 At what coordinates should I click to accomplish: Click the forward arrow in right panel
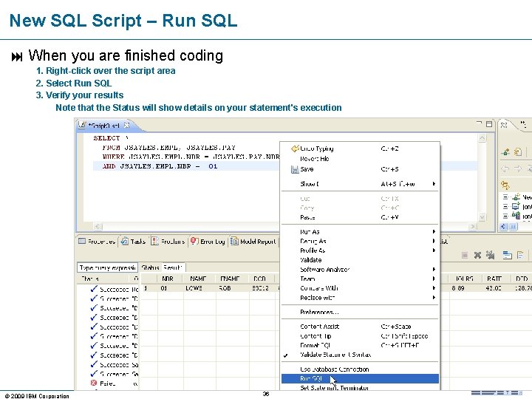click(x=518, y=168)
